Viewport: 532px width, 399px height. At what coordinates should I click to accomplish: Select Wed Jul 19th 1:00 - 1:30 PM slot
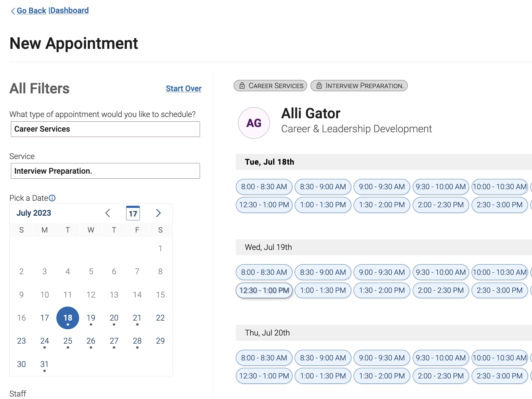pyautogui.click(x=323, y=290)
